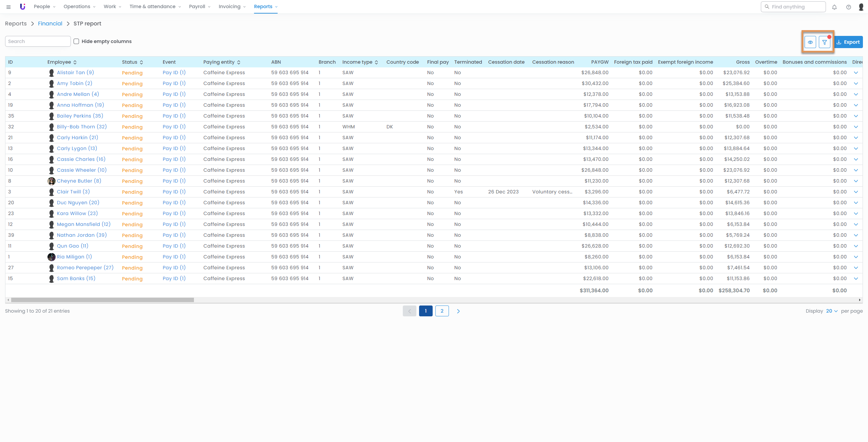Screen dimensions: 868x442
Task: Open notifications bell icon
Action: [834, 7]
